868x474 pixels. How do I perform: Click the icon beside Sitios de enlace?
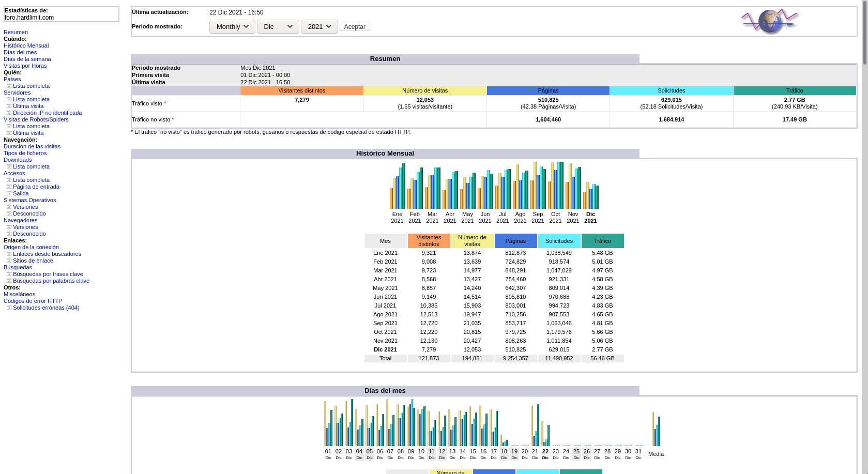tap(9, 261)
